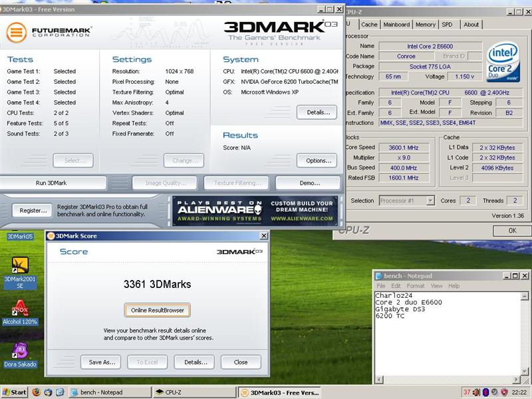Click the Futuremark orange logo icon

pos(16,33)
